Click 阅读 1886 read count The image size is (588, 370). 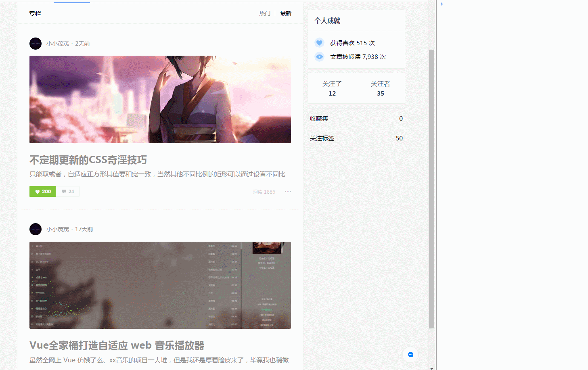264,192
